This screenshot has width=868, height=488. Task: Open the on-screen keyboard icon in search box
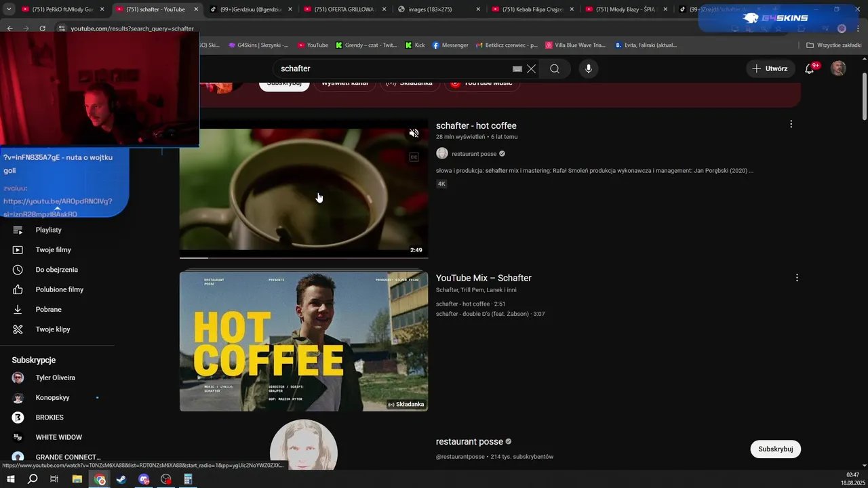coord(517,68)
